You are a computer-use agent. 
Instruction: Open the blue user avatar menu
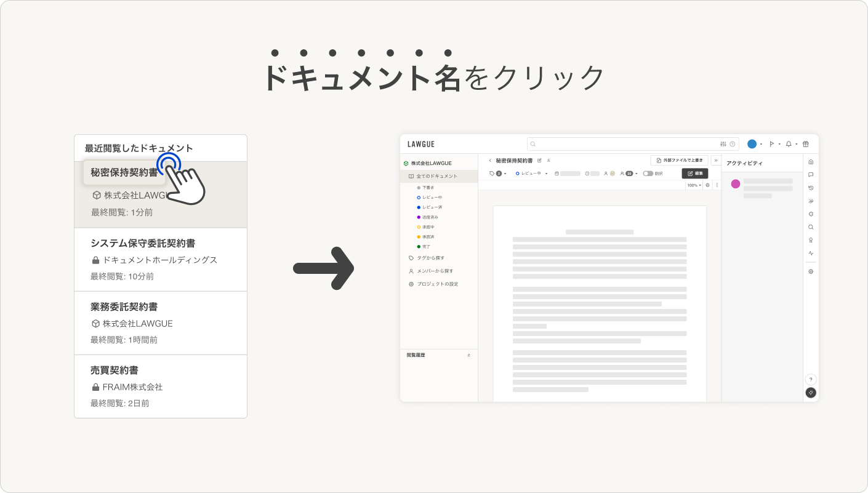coord(755,144)
